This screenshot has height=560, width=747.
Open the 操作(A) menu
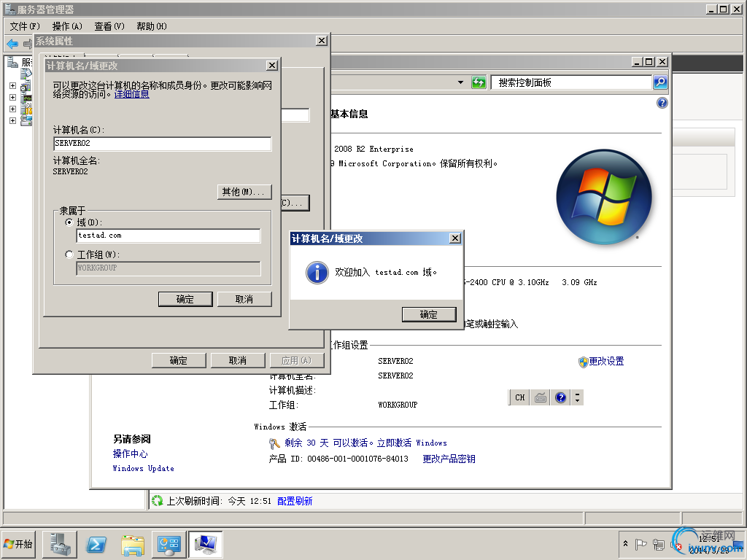69,26
